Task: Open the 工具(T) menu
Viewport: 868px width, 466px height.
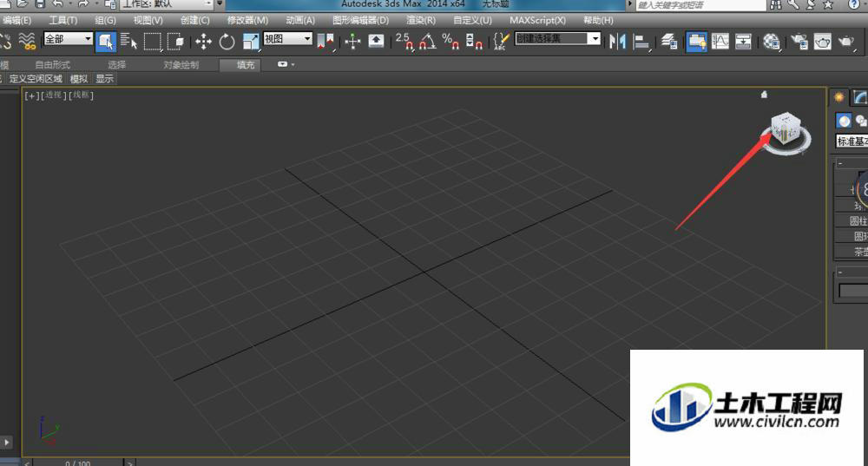Action: pos(63,20)
